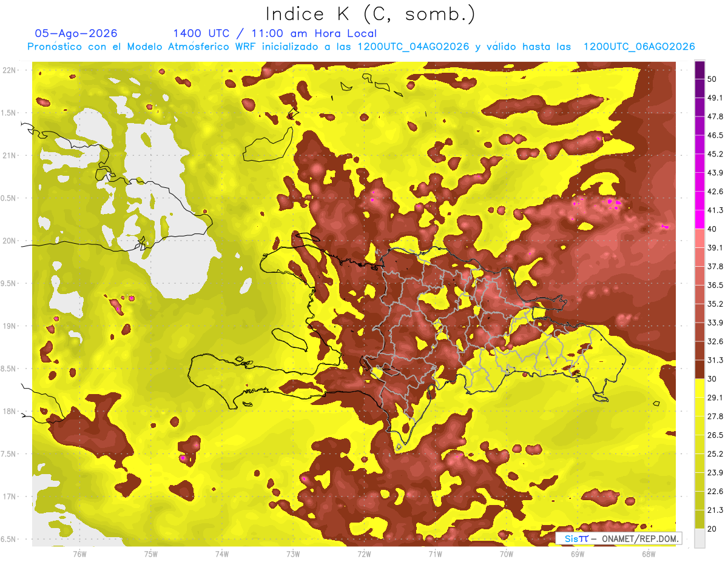Select the "7.5N" latitude axis label
This screenshot has width=728, height=562.
(9, 454)
